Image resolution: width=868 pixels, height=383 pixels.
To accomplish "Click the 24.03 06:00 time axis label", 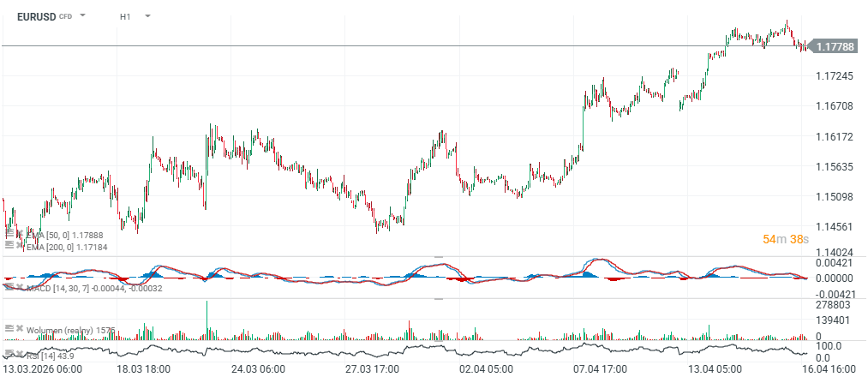I will pyautogui.click(x=257, y=369).
